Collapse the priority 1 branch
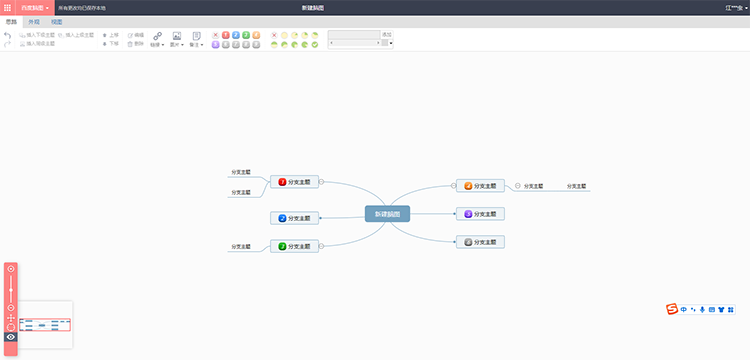Screen dimensions: 750x360 [321, 182]
